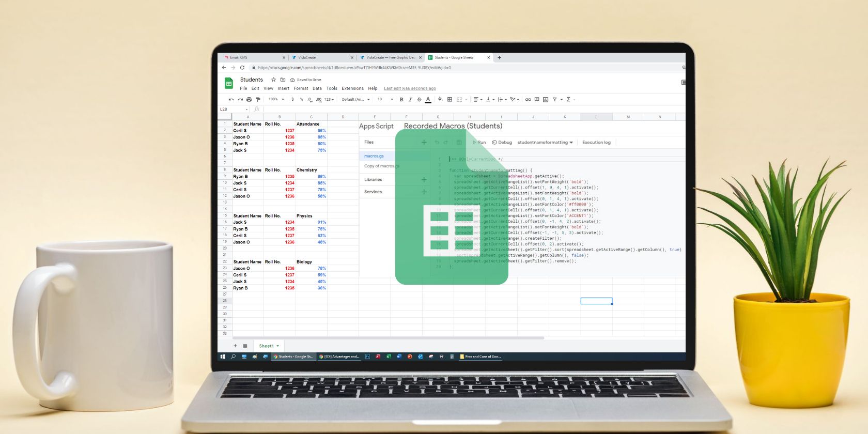Toggle strikethrough formatting in the toolbar
This screenshot has height=434, width=868.
click(419, 99)
